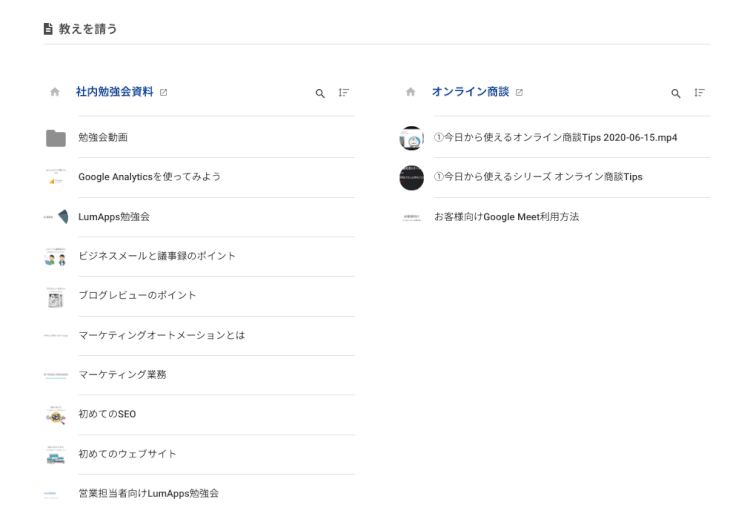Viewport: 750px width, 525px height.
Task: Open external link icon beside オンライン商談
Action: click(x=520, y=92)
